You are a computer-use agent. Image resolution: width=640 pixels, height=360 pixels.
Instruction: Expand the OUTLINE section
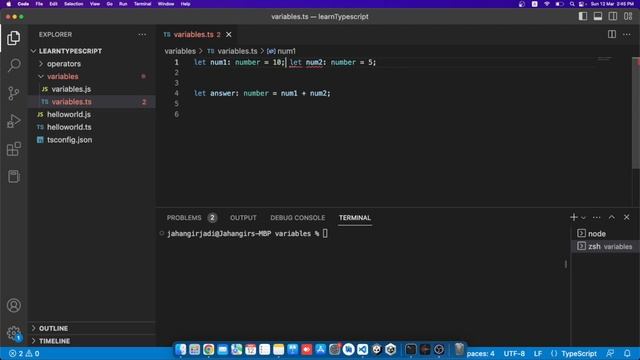coord(92,328)
